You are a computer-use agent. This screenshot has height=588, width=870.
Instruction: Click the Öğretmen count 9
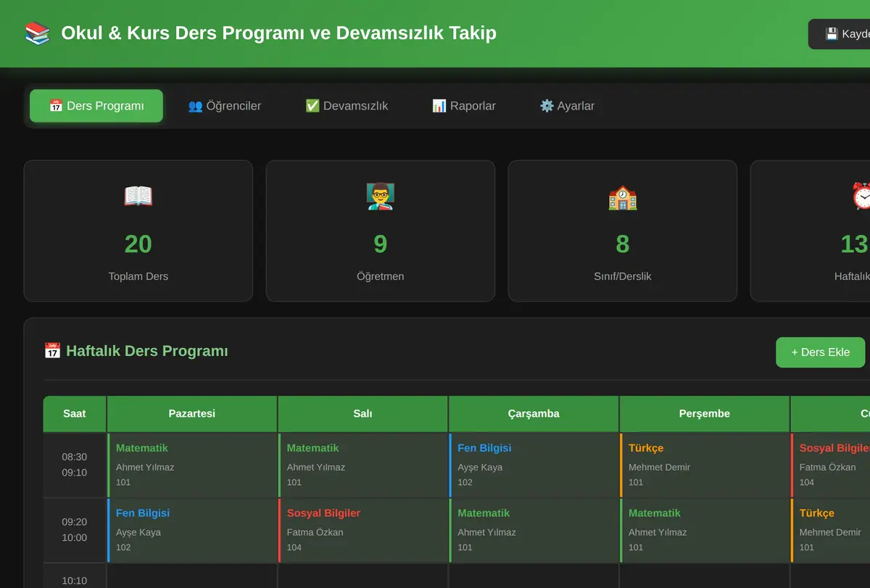(x=381, y=244)
